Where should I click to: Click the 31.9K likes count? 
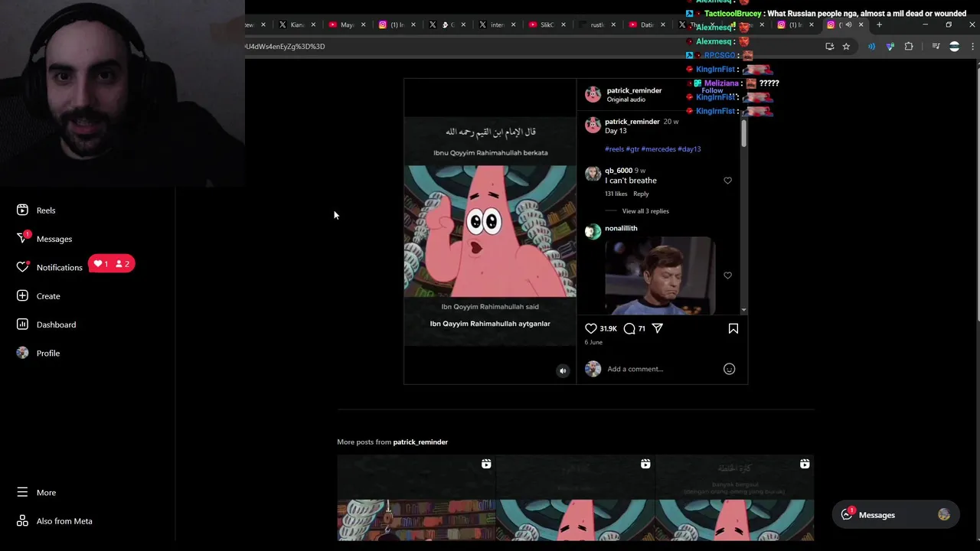pos(609,329)
